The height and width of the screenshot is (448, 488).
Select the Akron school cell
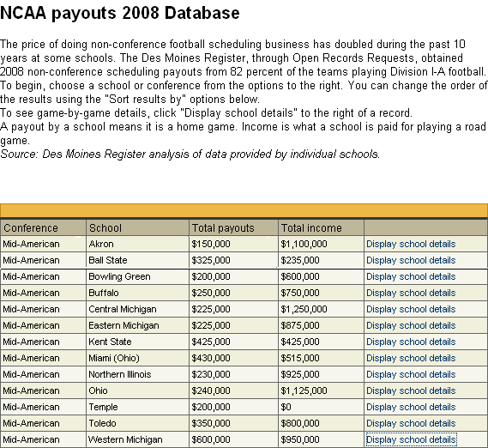137,244
